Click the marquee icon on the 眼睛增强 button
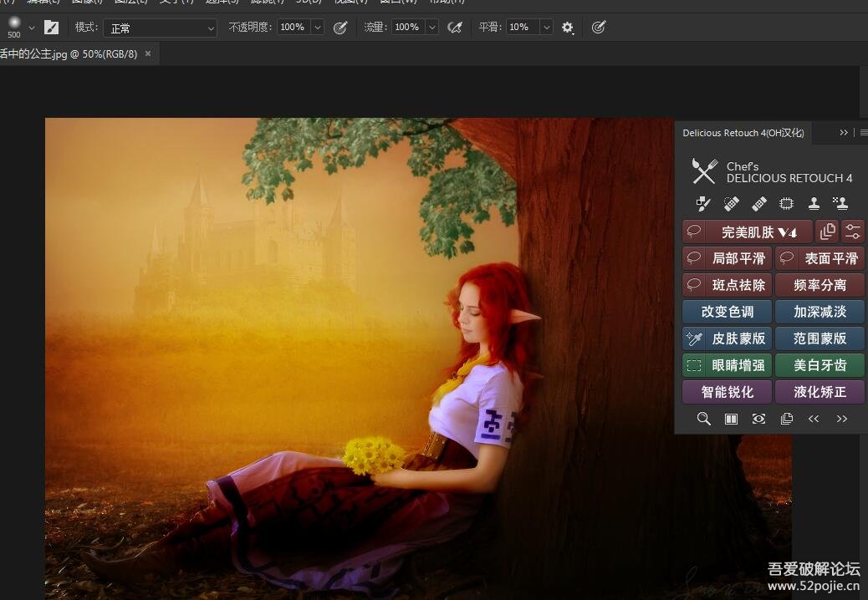 [693, 365]
